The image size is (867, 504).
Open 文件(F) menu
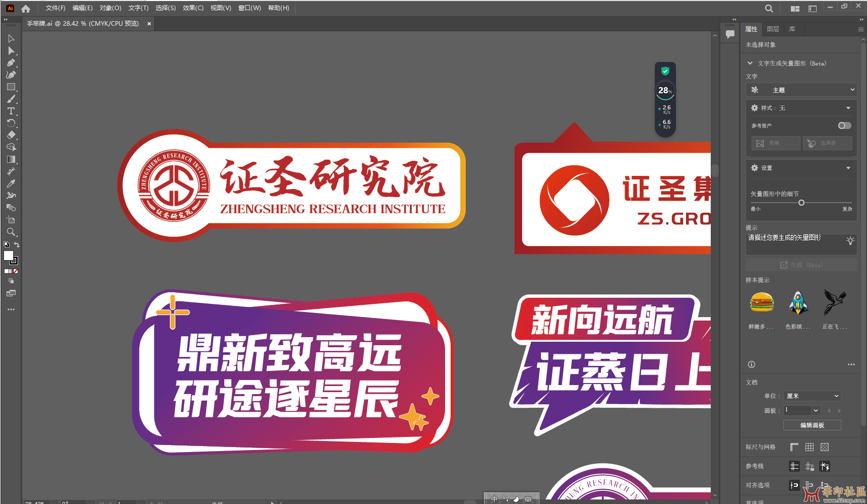55,8
